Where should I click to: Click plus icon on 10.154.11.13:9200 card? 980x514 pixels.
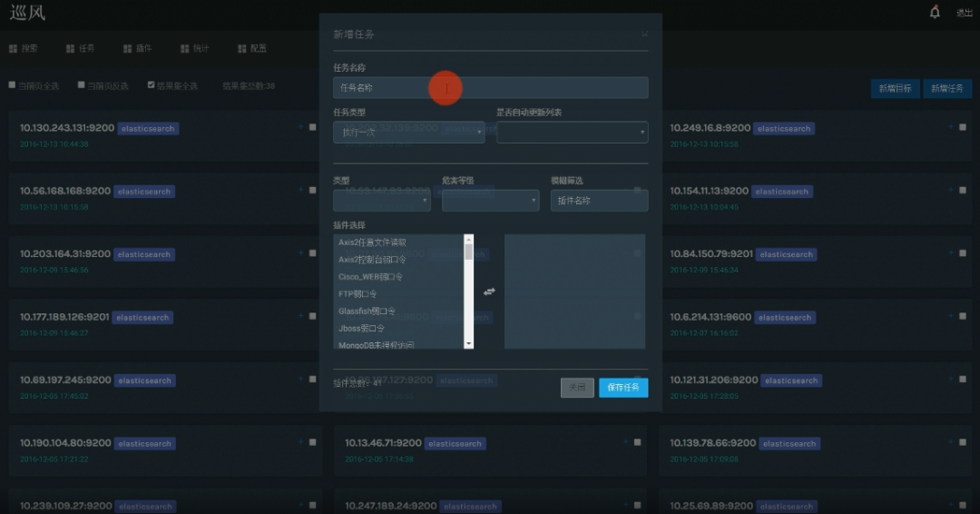[x=951, y=190]
